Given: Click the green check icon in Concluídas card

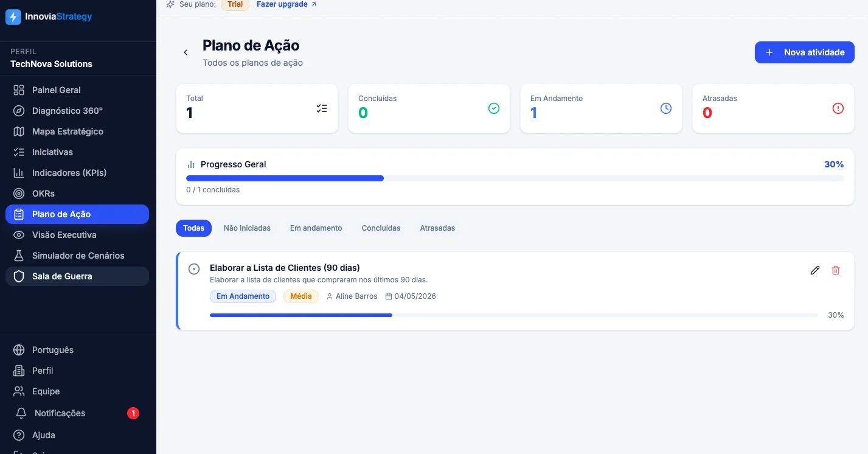Looking at the screenshot, I should coord(494,108).
